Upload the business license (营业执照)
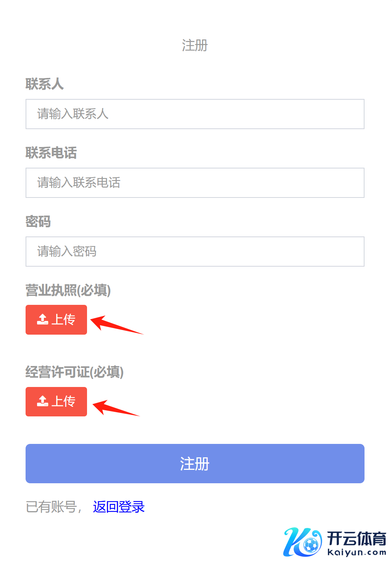 56,320
